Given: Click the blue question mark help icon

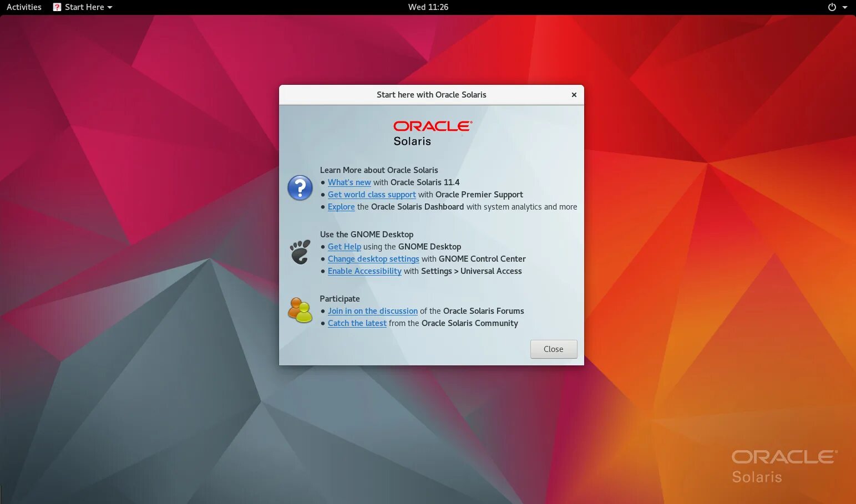Looking at the screenshot, I should [300, 188].
